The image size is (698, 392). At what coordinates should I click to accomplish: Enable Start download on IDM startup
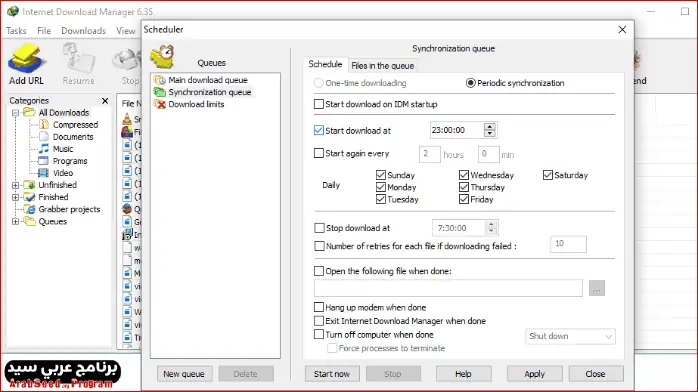[319, 104]
